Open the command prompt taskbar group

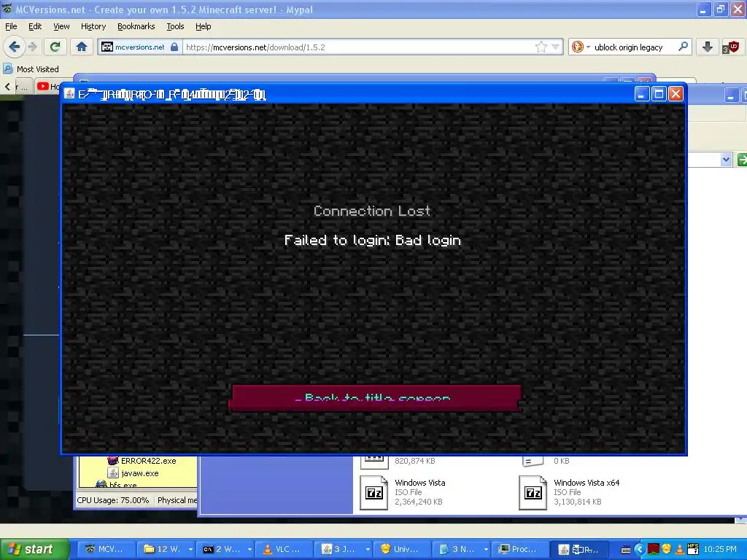click(x=225, y=549)
